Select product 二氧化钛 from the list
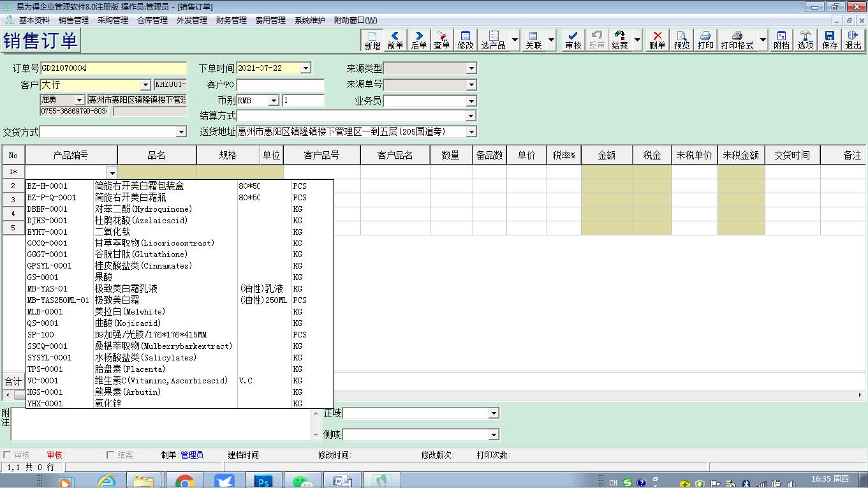Screen dimensions: 868x488 112,232
